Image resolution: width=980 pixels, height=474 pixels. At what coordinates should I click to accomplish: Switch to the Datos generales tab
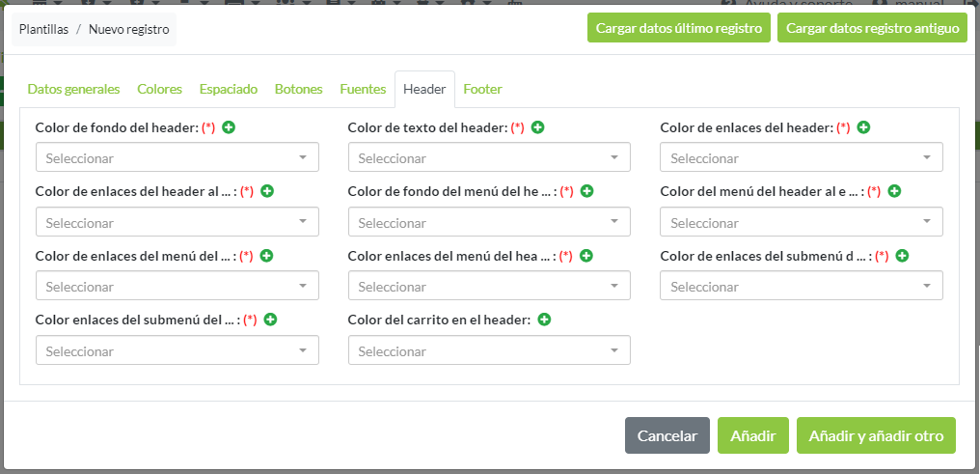click(73, 89)
